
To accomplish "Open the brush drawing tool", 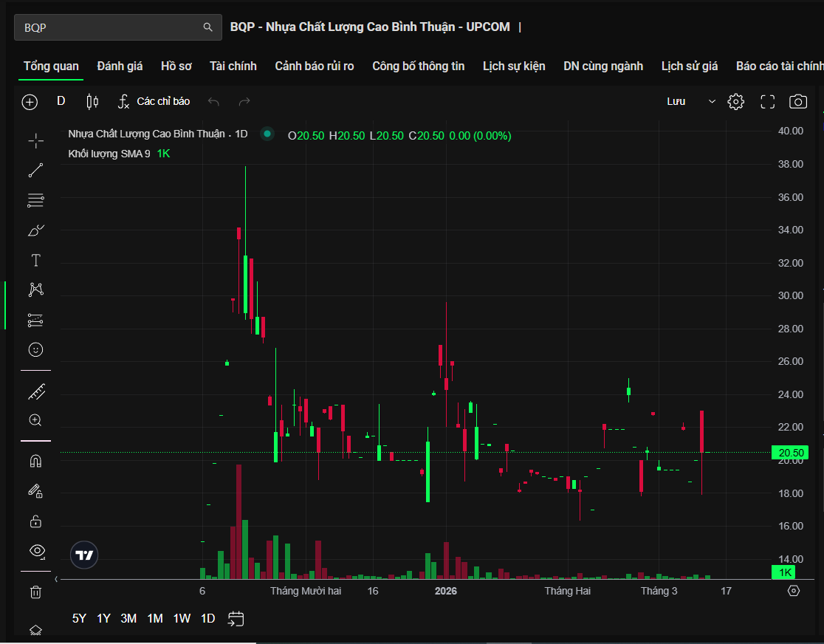I will pos(35,230).
